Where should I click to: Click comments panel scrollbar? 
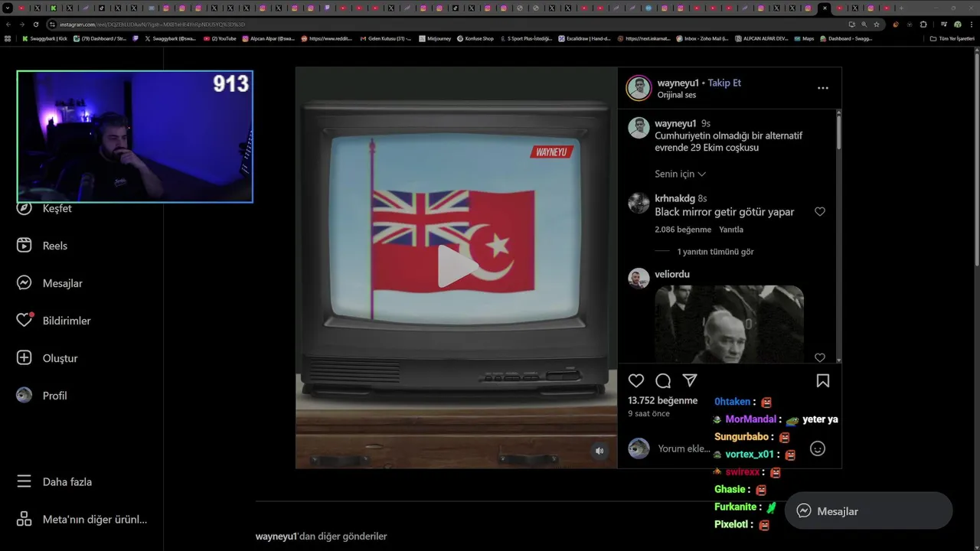point(839,132)
